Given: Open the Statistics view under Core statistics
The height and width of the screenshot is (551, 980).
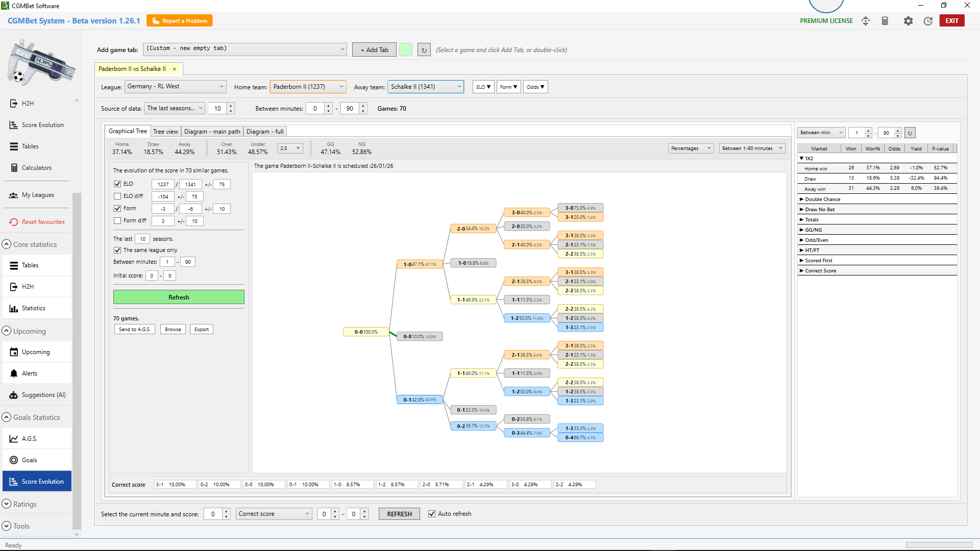Looking at the screenshot, I should click(34, 308).
